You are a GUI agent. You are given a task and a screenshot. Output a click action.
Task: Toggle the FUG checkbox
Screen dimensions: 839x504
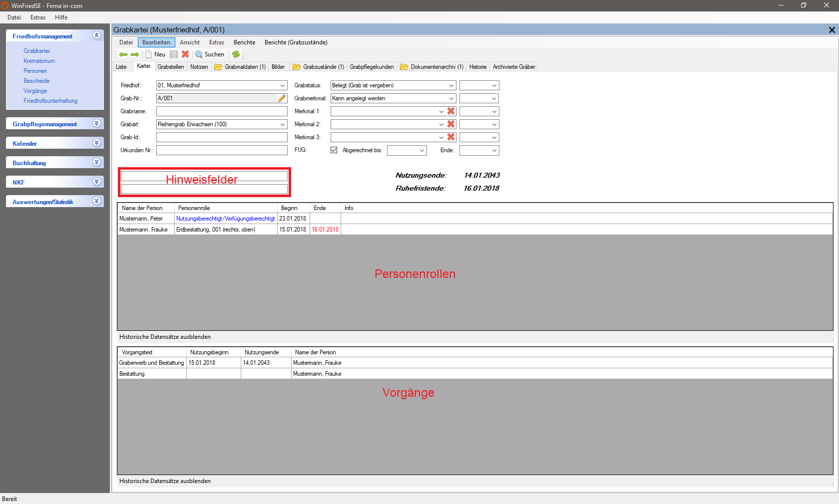pos(334,150)
